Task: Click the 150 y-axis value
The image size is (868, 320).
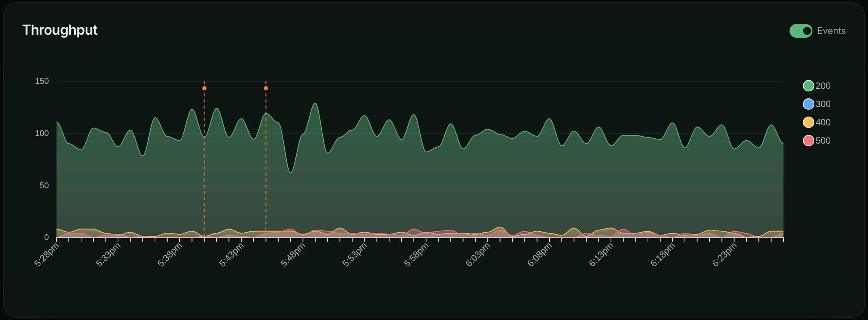Action: pyautogui.click(x=42, y=81)
